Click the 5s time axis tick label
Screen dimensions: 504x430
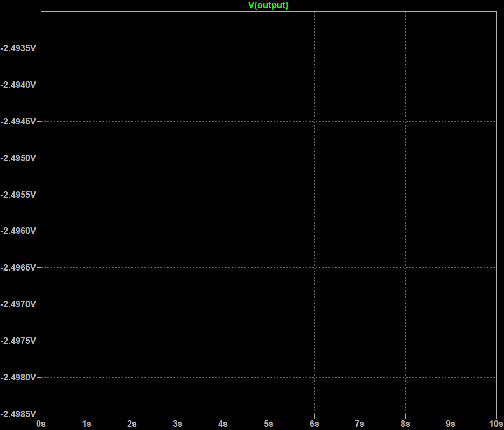269,424
